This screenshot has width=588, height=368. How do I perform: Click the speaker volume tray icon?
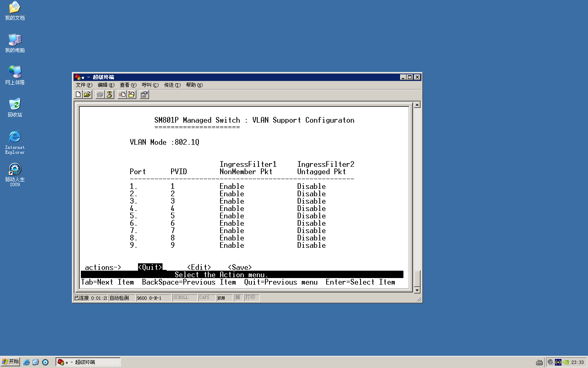pos(550,362)
